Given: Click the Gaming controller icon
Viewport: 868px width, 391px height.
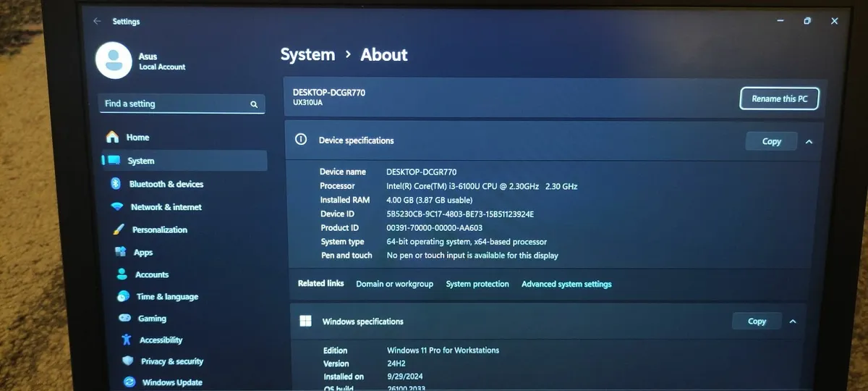Looking at the screenshot, I should tap(124, 318).
